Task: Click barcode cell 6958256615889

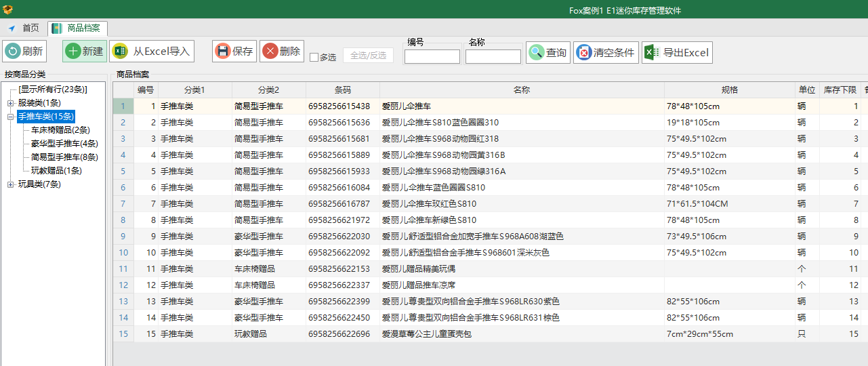Action: pos(343,155)
